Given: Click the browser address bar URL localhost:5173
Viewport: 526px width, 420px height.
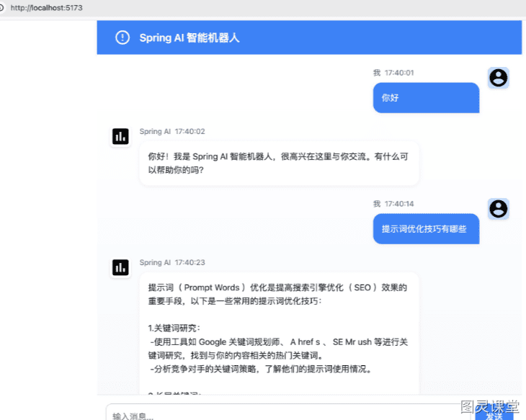Looking at the screenshot, I should coord(46,8).
